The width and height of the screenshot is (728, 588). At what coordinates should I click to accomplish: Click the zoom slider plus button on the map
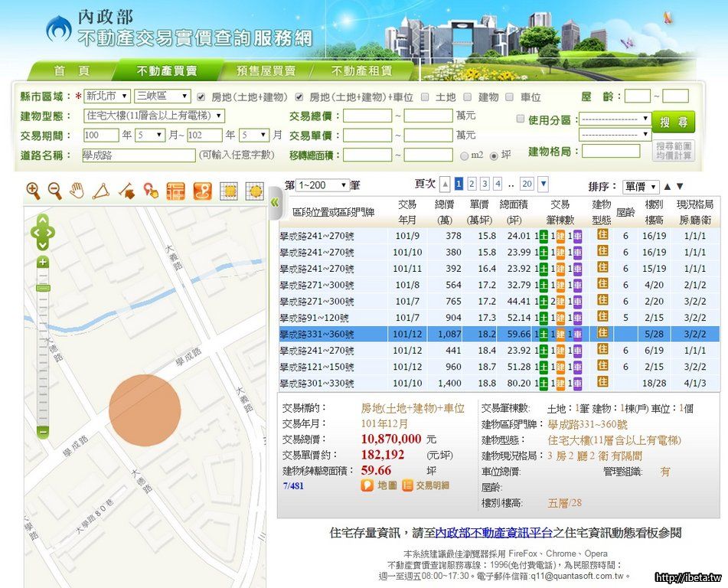coord(43,262)
